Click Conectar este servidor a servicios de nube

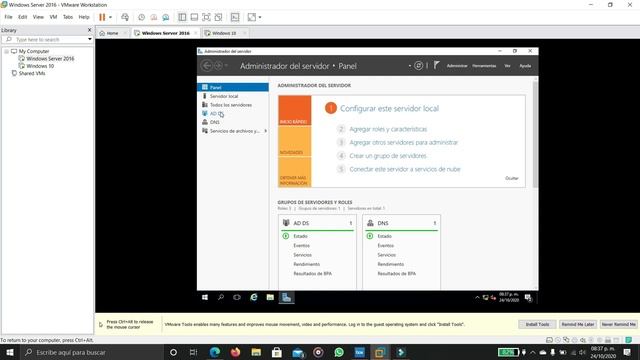point(405,169)
